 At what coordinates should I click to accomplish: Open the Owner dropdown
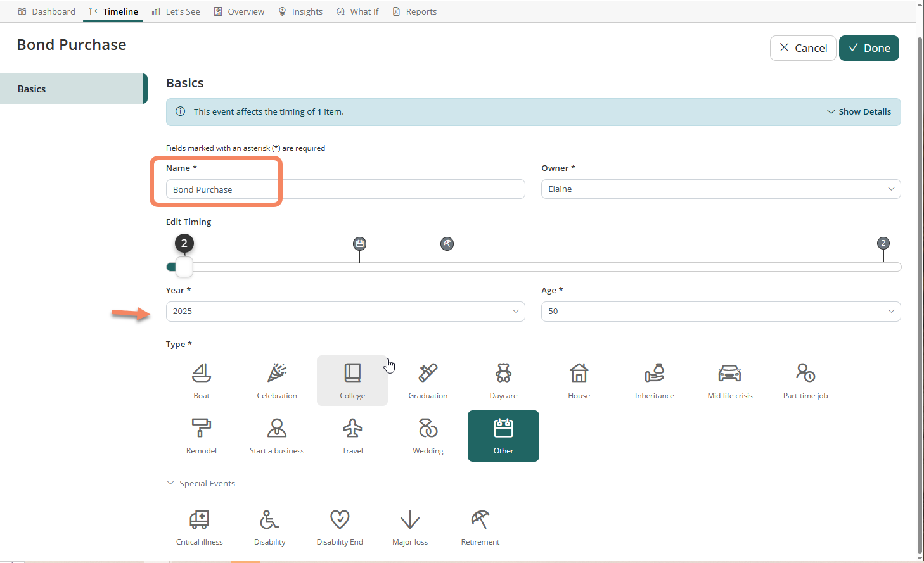(721, 189)
